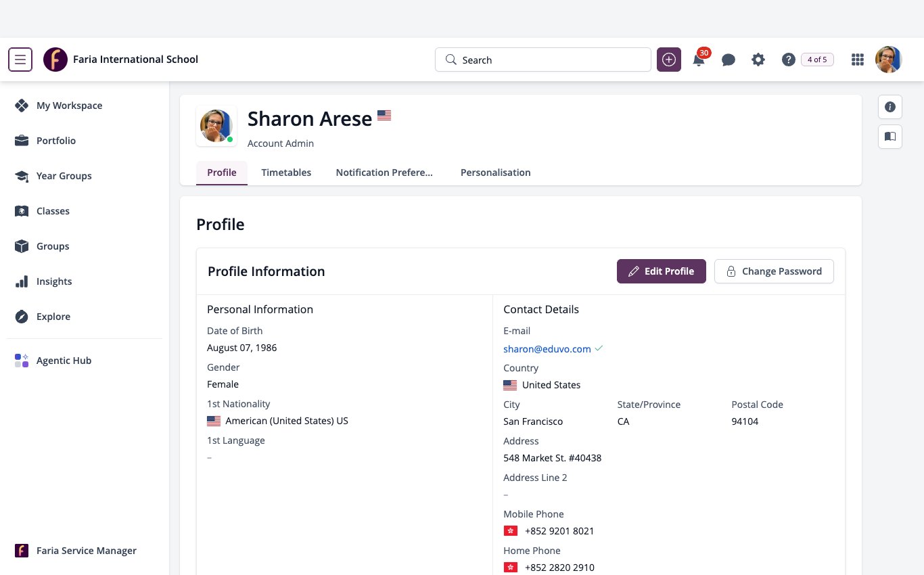This screenshot has height=575, width=924.
Task: Click the Portfolio briefcase icon
Action: pyautogui.click(x=22, y=141)
